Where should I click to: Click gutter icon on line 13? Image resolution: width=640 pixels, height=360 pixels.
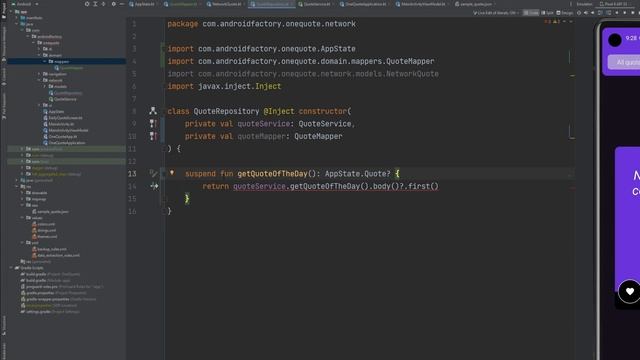(x=153, y=173)
